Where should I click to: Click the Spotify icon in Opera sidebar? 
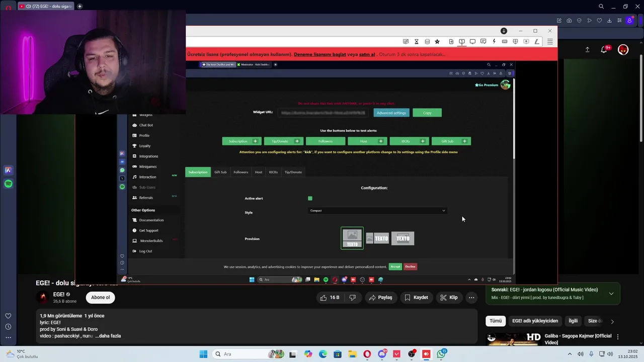[x=8, y=184]
